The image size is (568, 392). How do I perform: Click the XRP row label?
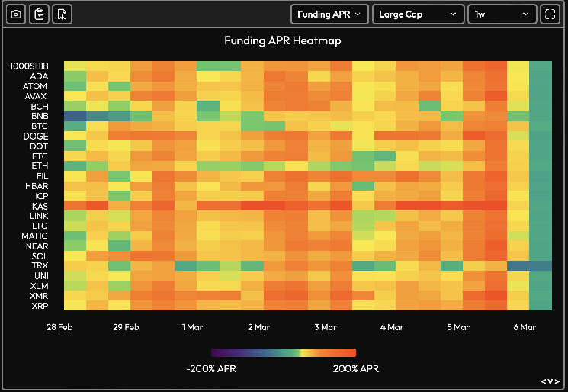point(40,306)
